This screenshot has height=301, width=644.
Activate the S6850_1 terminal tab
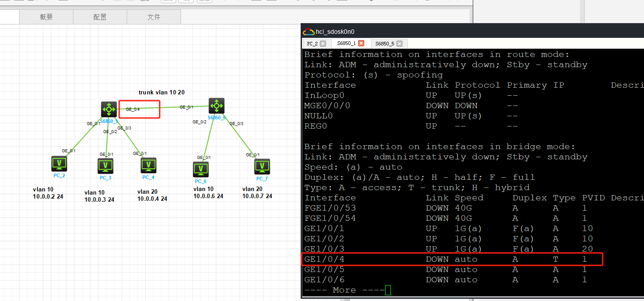(x=346, y=44)
